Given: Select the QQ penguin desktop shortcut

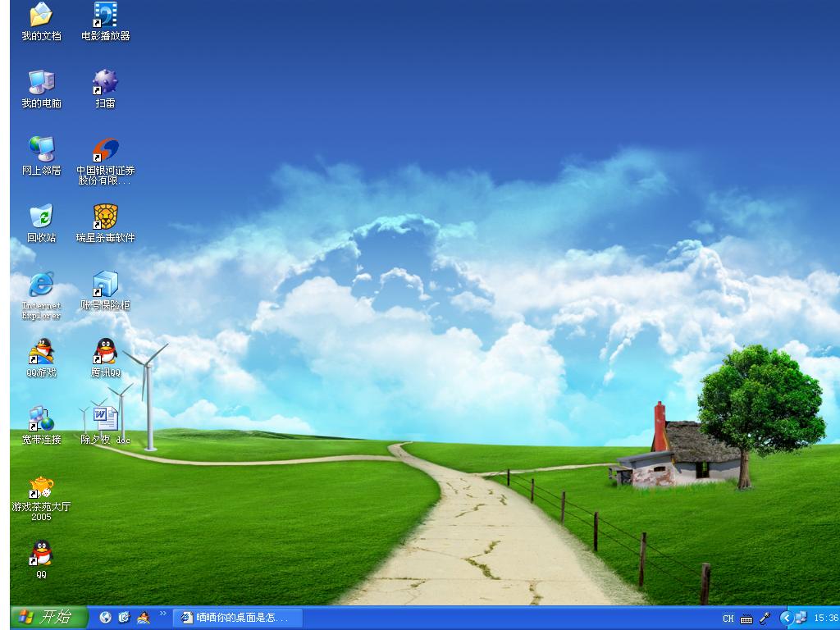Looking at the screenshot, I should [x=41, y=559].
